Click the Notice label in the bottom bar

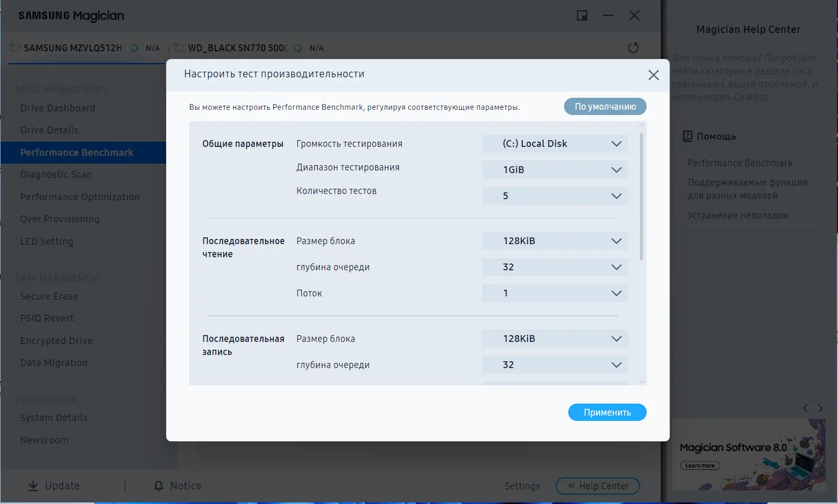click(x=186, y=486)
